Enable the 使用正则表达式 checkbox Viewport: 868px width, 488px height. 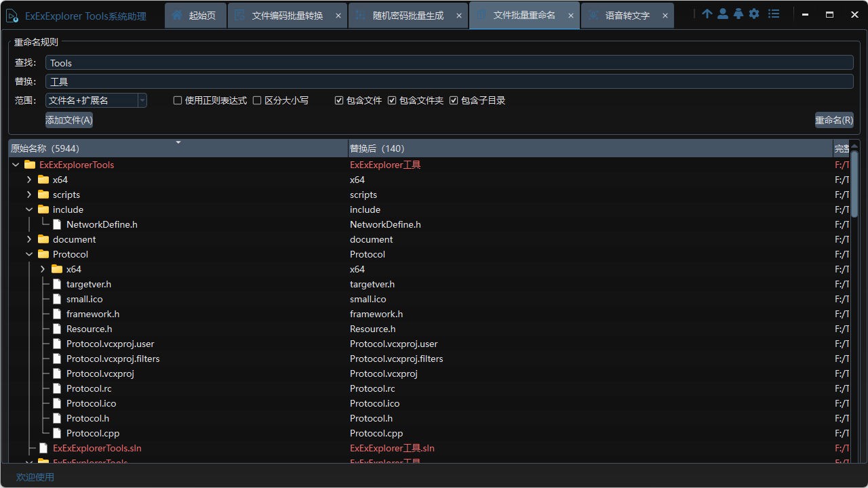click(177, 100)
